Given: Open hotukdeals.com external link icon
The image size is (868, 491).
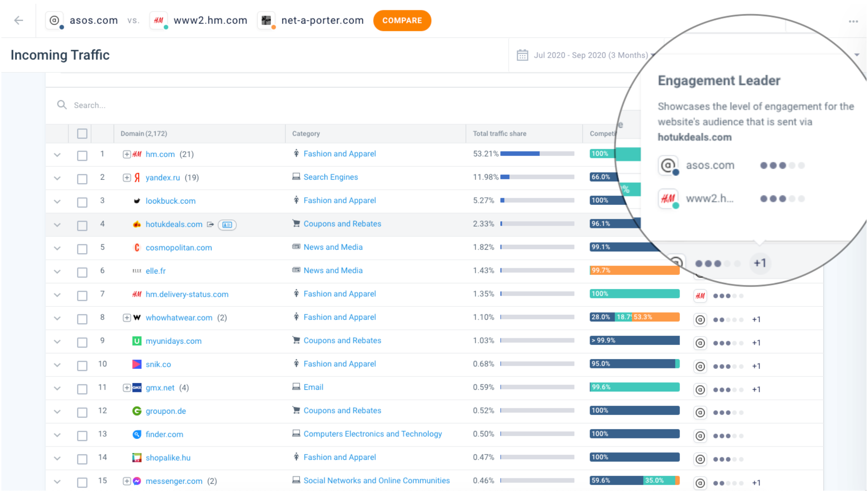Looking at the screenshot, I should 210,224.
